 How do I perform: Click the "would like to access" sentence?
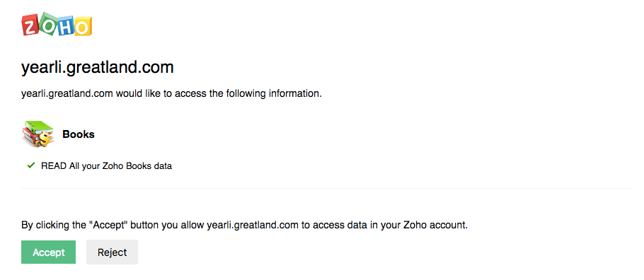tap(171, 93)
